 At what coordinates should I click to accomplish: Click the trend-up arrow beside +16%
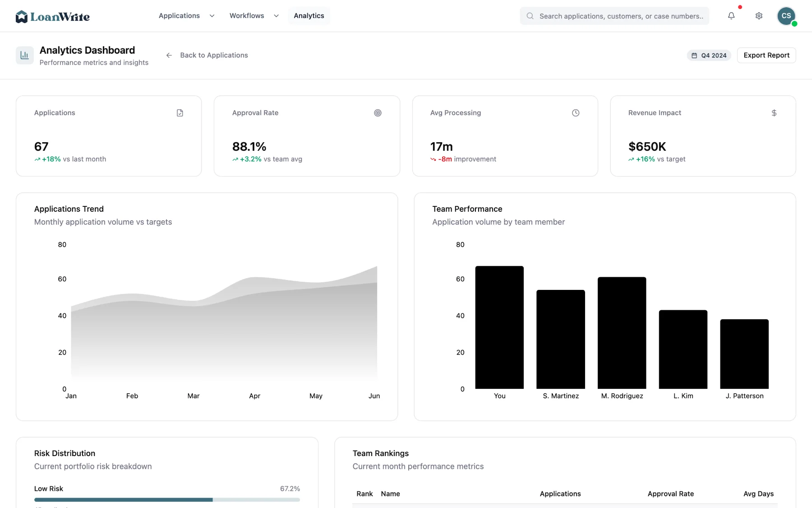(x=631, y=159)
